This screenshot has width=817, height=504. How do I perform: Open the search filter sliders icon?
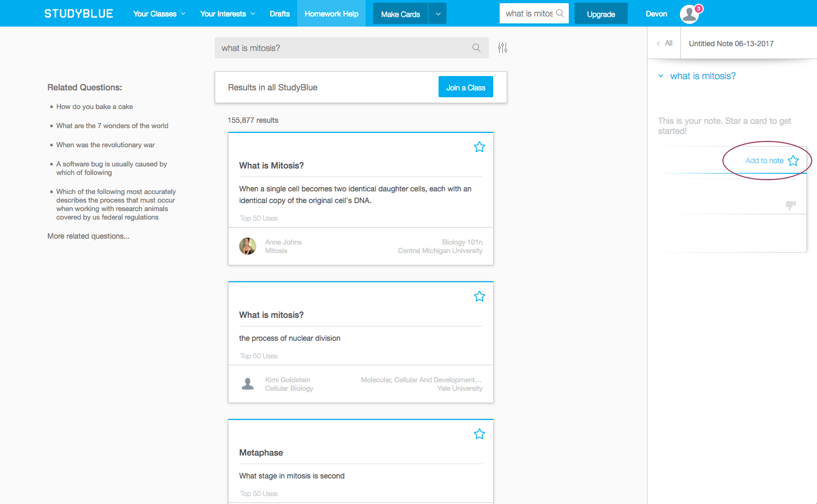[502, 48]
